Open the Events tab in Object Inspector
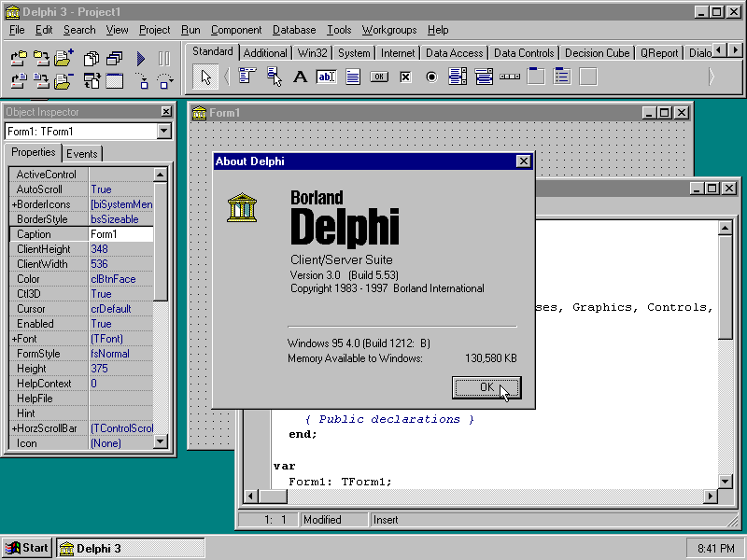 click(81, 154)
